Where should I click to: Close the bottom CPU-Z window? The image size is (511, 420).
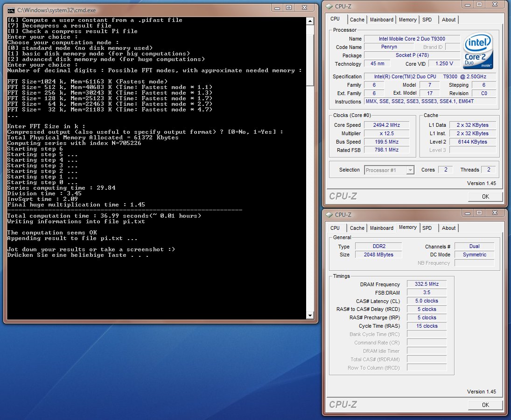(495, 213)
